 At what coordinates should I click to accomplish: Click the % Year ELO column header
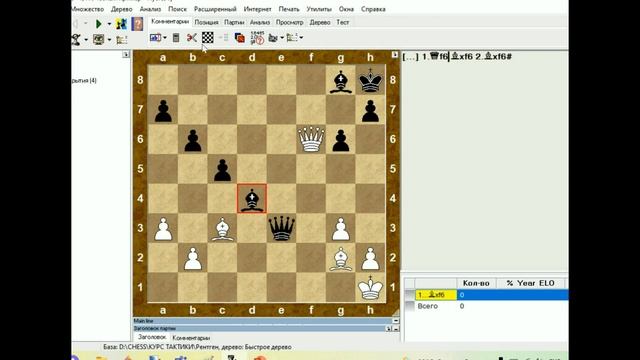click(530, 283)
